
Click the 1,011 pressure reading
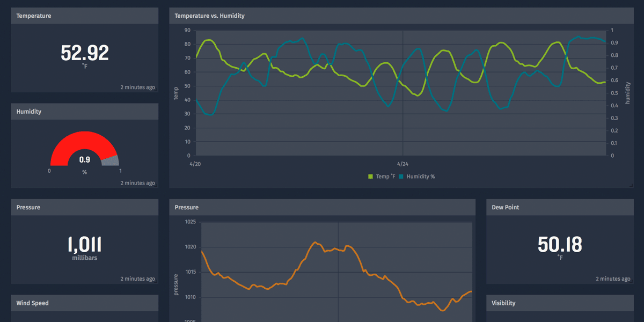(85, 245)
